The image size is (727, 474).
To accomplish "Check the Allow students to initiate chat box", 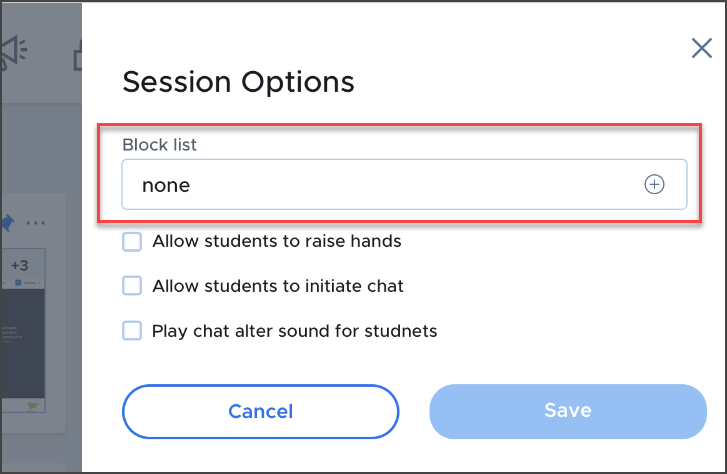I will pos(132,286).
